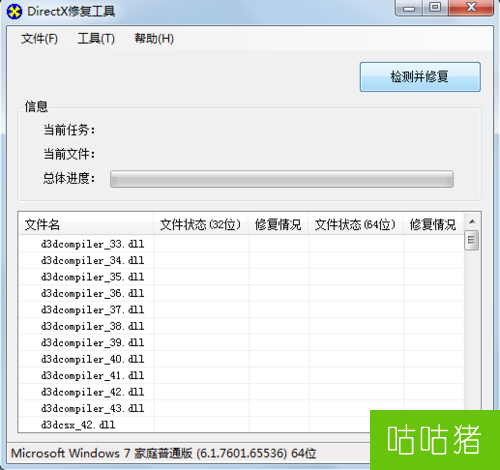Screen dimensions: 500x470
Task: Click the list scrollbar thumb
Action: (x=471, y=240)
